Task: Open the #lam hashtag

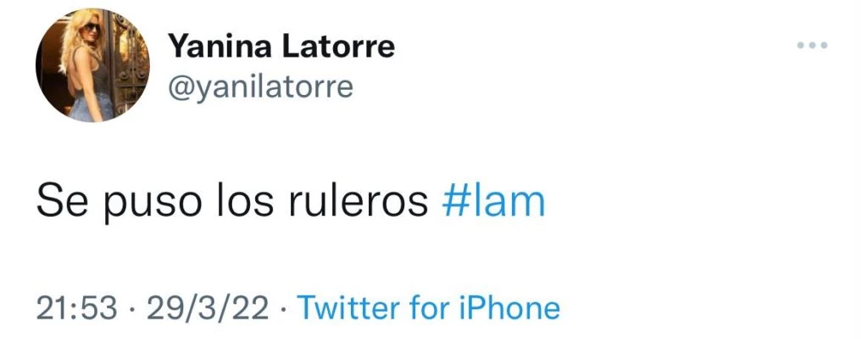Action: [493, 202]
